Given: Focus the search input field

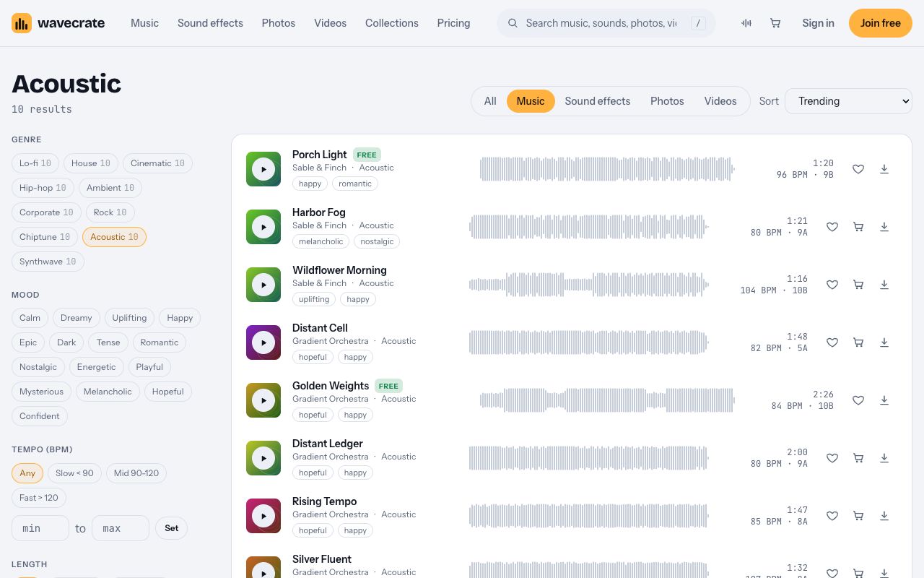Looking at the screenshot, I should [x=601, y=23].
